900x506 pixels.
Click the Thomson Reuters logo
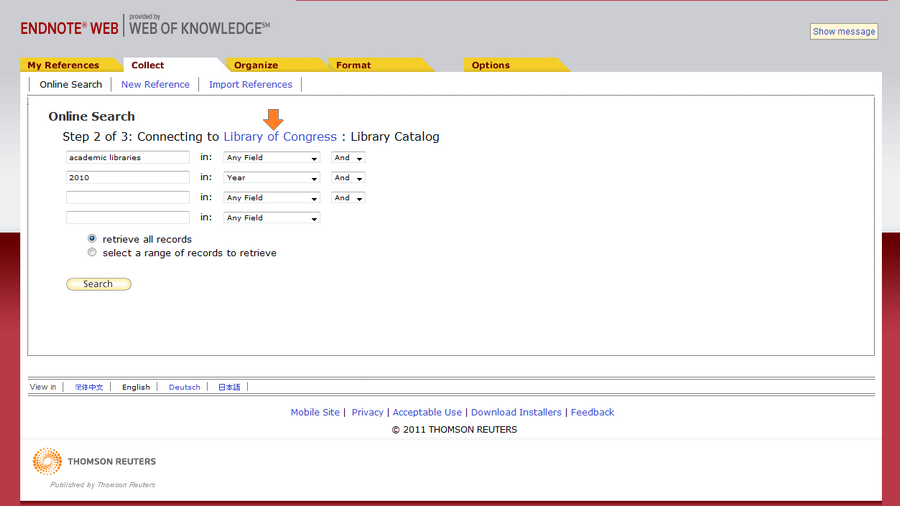[x=95, y=462]
